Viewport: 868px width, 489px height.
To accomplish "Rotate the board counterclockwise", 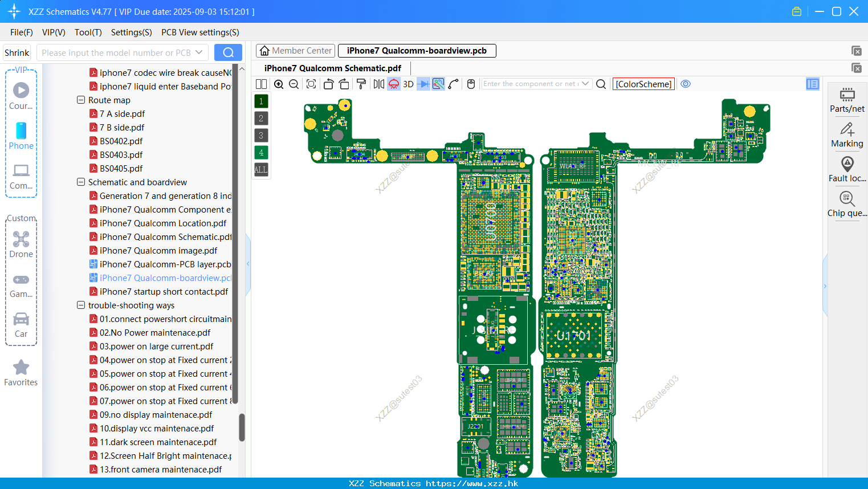I will (x=328, y=84).
